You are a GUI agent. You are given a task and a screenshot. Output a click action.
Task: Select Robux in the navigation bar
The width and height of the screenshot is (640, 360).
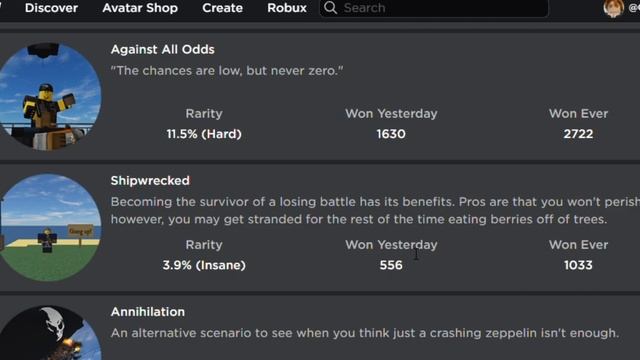point(287,8)
